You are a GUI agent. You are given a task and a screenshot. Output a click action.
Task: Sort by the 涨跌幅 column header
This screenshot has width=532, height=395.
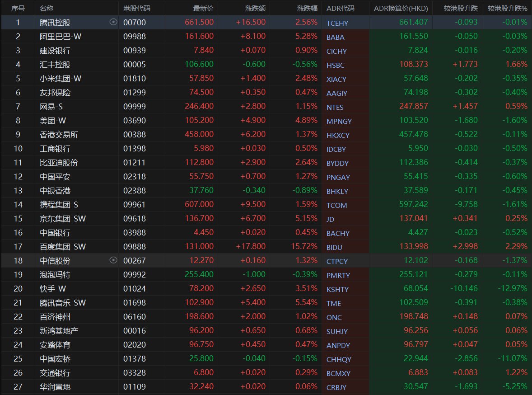click(307, 8)
